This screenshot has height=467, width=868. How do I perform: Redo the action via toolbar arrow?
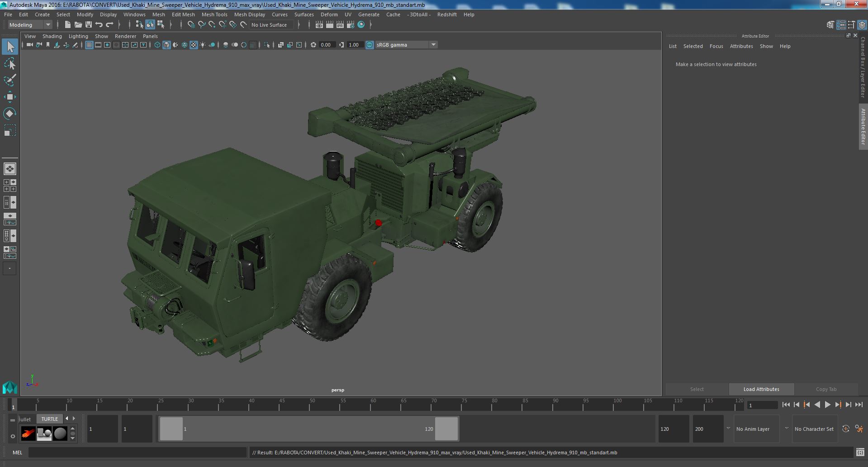pos(109,25)
